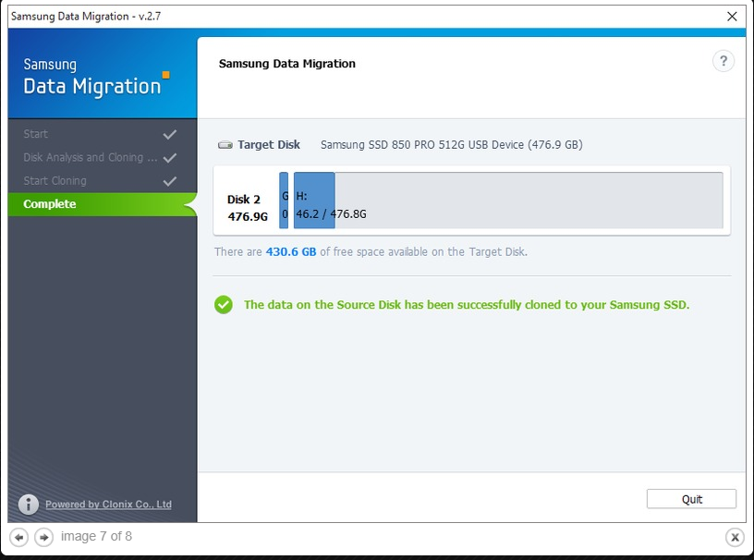The width and height of the screenshot is (754, 560).
Task: Click the Target Disk drive icon
Action: [x=225, y=145]
